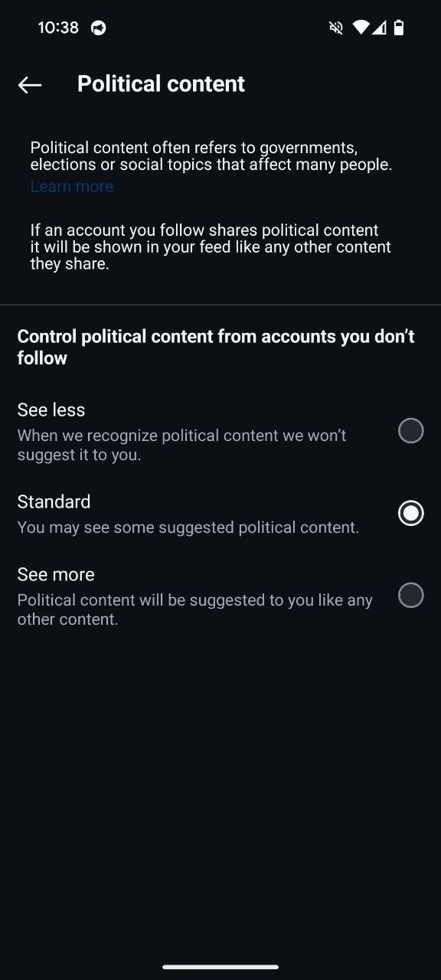Tap "suggested to you like any other" description
This screenshot has height=980, width=441.
coord(195,609)
